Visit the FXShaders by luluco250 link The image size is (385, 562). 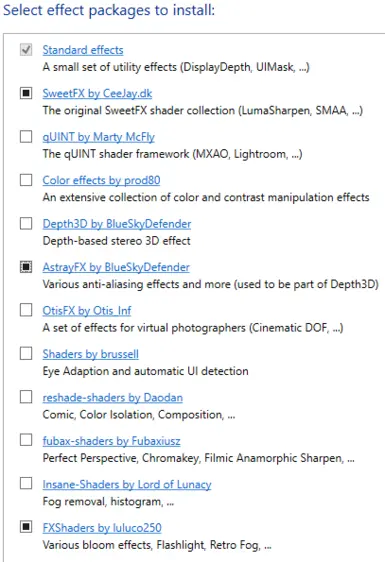pyautogui.click(x=102, y=528)
